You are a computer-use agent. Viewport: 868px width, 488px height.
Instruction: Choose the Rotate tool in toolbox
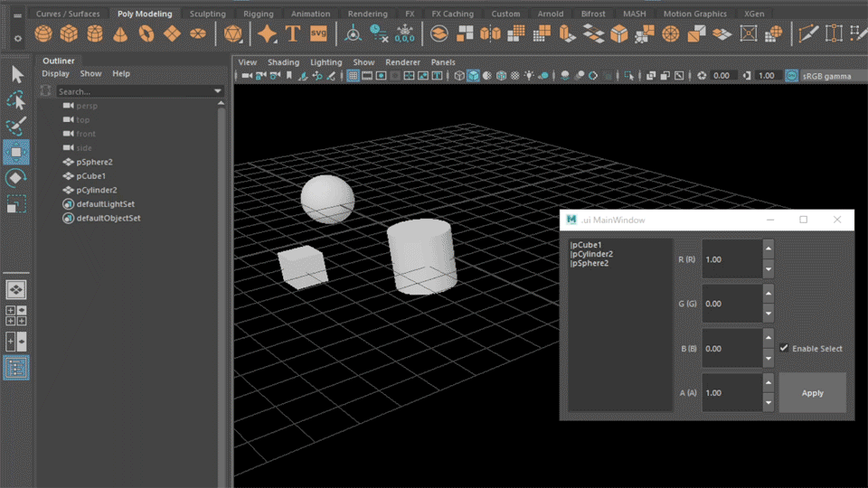[16, 178]
